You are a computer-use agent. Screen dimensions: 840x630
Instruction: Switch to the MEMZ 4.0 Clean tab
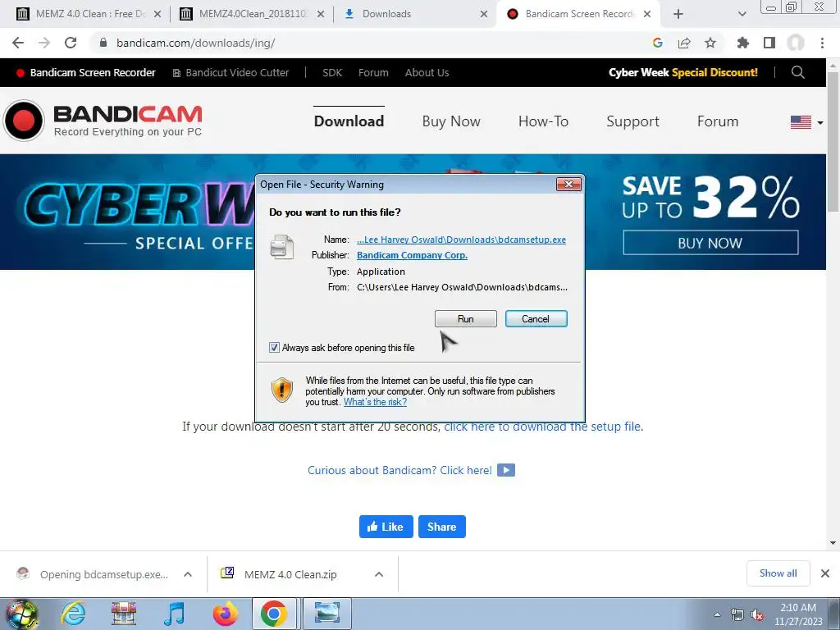tap(89, 14)
